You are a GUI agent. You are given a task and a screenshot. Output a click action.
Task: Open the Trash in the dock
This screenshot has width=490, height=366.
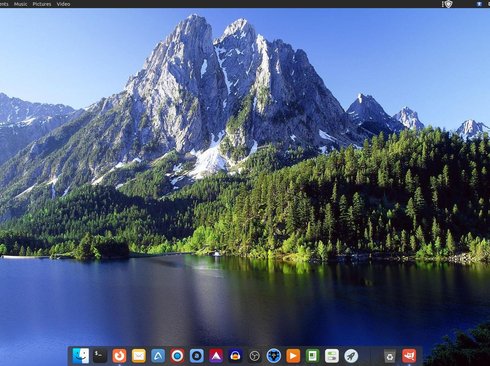pyautogui.click(x=389, y=356)
